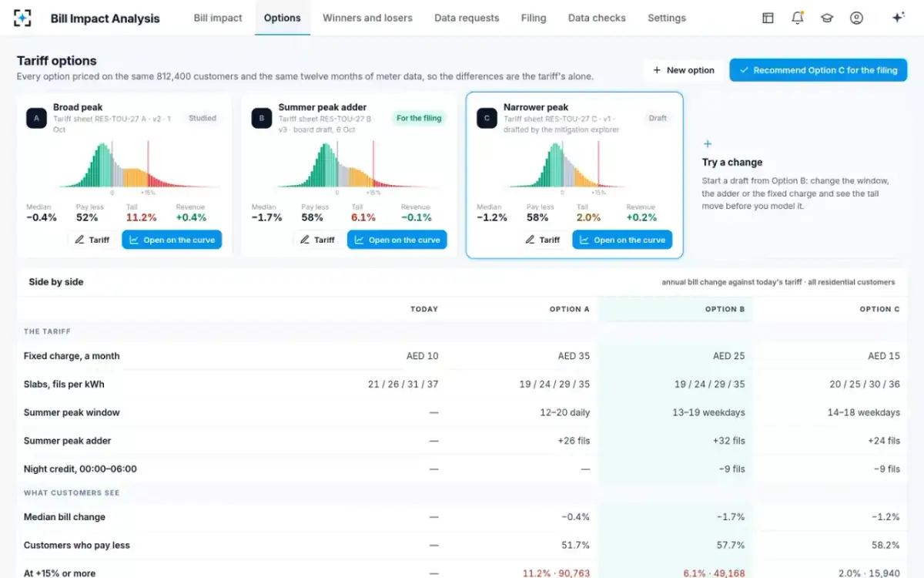Viewport: 924px width, 578px height.
Task: Open the user account icon
Action: pyautogui.click(x=856, y=18)
